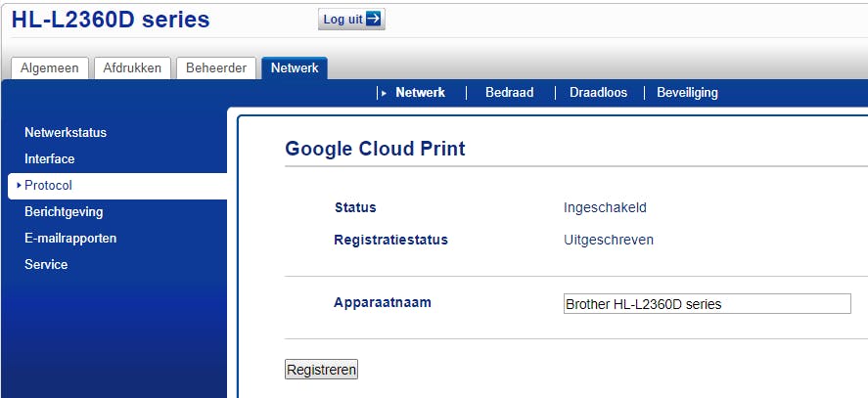The width and height of the screenshot is (868, 398).
Task: Click the blue arrow icon beside Log uit
Action: coord(373,20)
